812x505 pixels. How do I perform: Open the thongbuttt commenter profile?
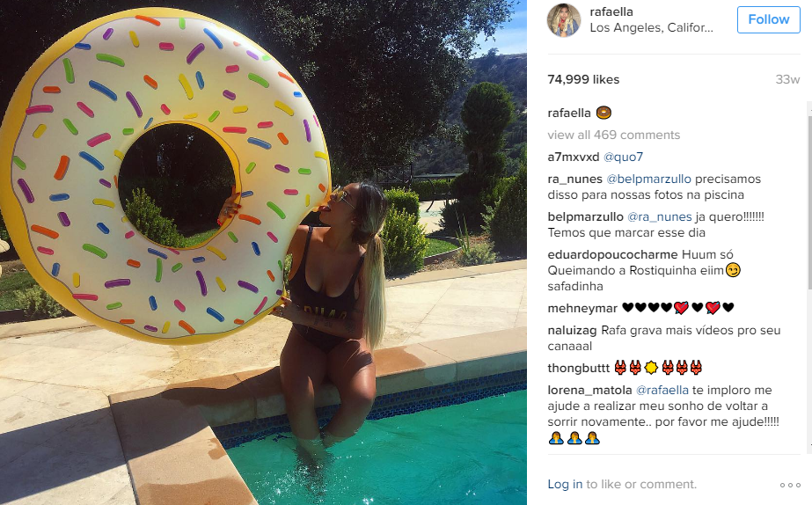[x=579, y=369]
